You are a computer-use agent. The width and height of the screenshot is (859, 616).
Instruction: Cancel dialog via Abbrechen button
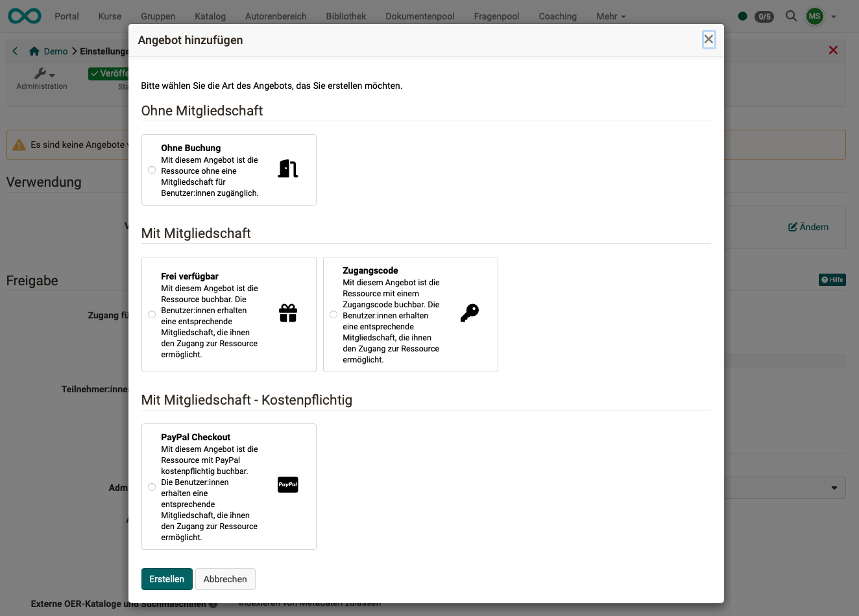[225, 579]
